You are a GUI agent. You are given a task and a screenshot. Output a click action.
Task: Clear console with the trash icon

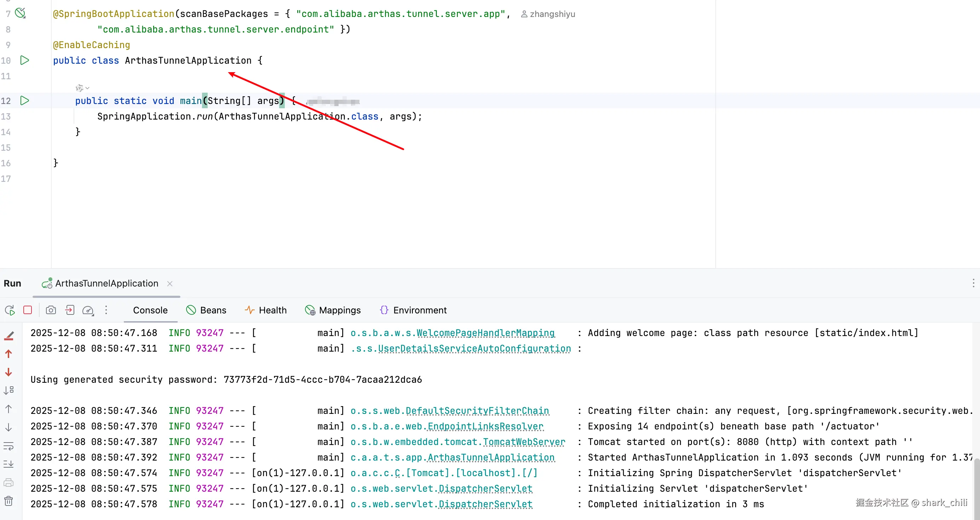point(8,501)
